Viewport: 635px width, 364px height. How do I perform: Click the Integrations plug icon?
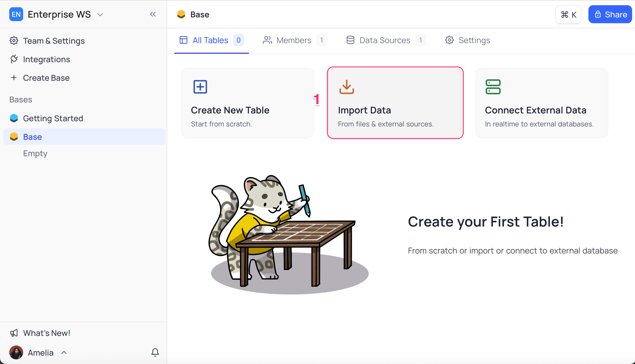(x=14, y=59)
